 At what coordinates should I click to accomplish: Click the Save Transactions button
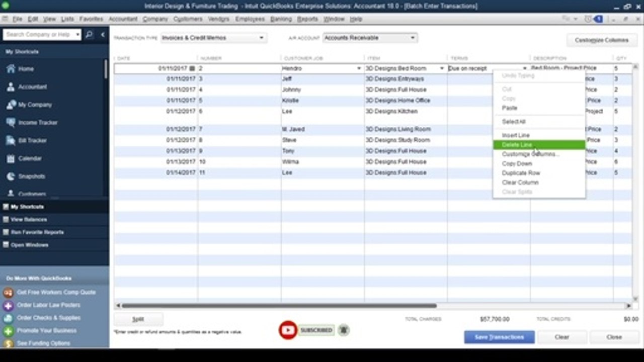[x=499, y=337]
